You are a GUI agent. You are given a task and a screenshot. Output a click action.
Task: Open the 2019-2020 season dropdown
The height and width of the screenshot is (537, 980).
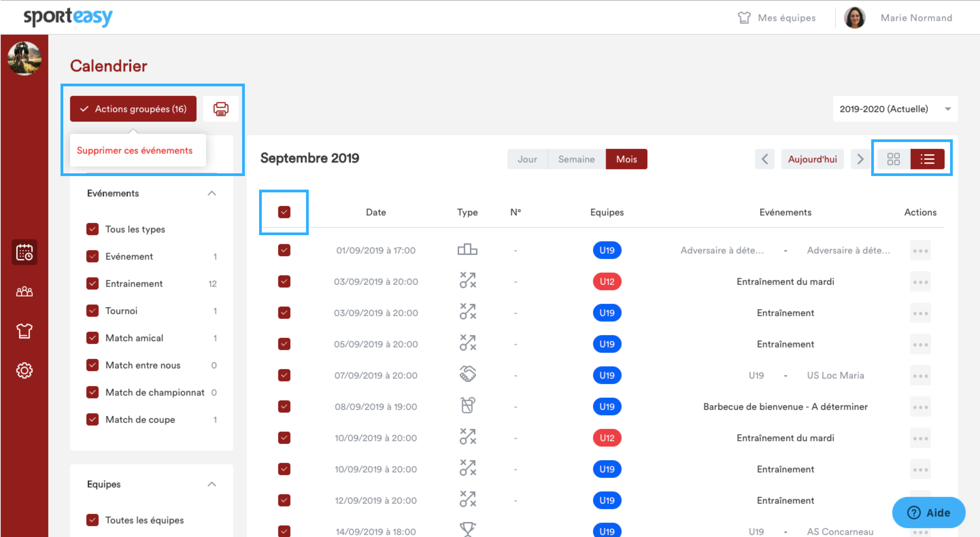[895, 109]
